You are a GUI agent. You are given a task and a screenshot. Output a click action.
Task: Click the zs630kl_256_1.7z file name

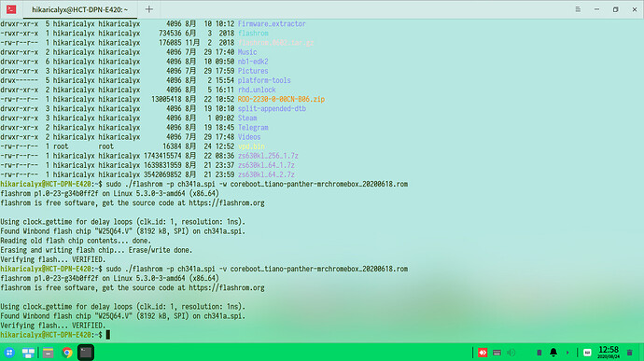tap(268, 156)
